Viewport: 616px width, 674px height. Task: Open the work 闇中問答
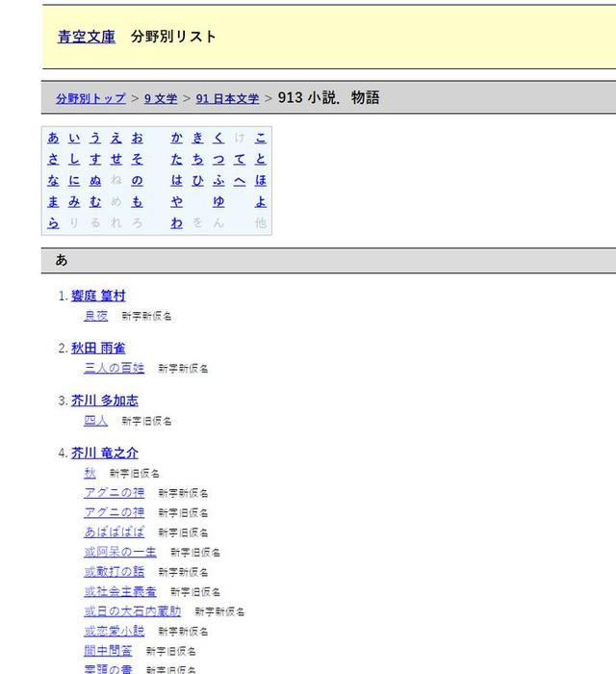108,651
